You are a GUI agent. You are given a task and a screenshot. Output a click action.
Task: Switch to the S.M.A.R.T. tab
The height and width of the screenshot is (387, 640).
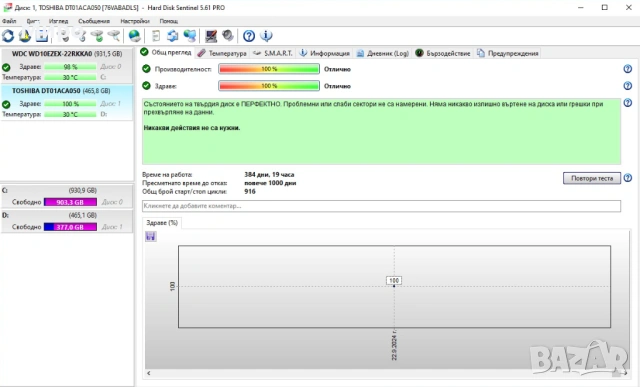(273, 53)
